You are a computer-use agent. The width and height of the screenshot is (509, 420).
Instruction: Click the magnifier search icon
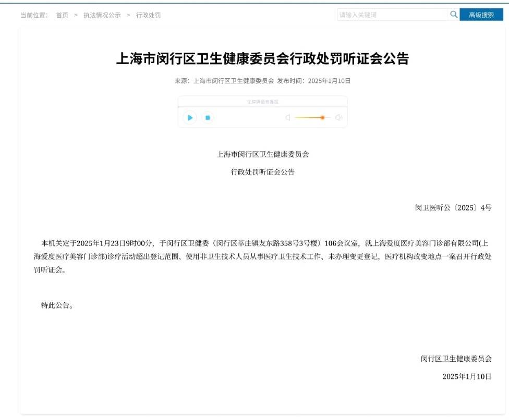point(454,15)
